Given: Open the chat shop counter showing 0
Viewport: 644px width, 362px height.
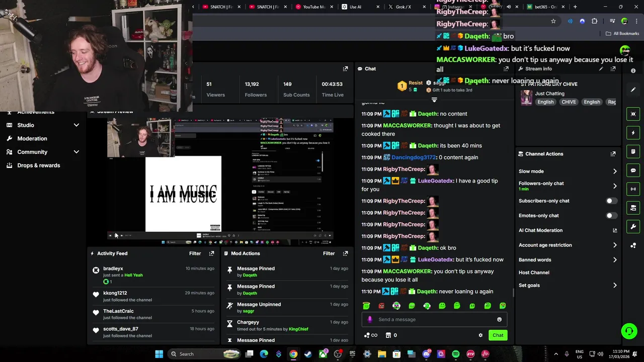Looking at the screenshot, I should click(x=391, y=335).
